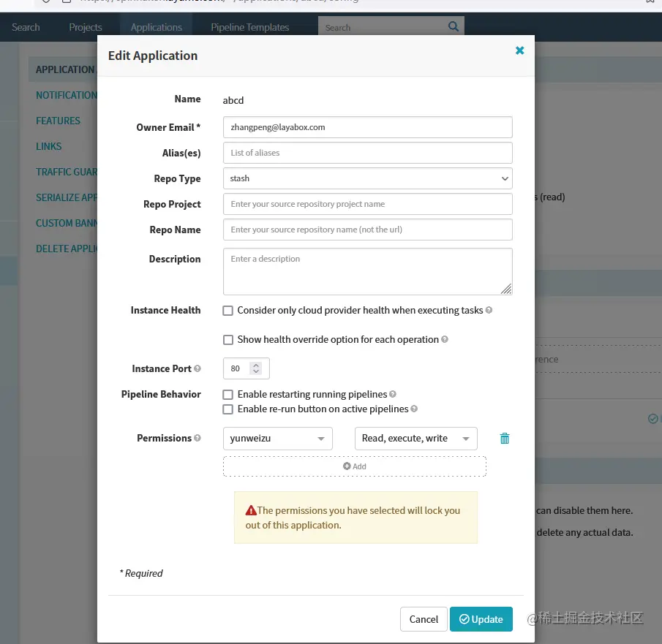The height and width of the screenshot is (644, 662).
Task: Select LINKS in the config sidebar
Action: (x=48, y=146)
